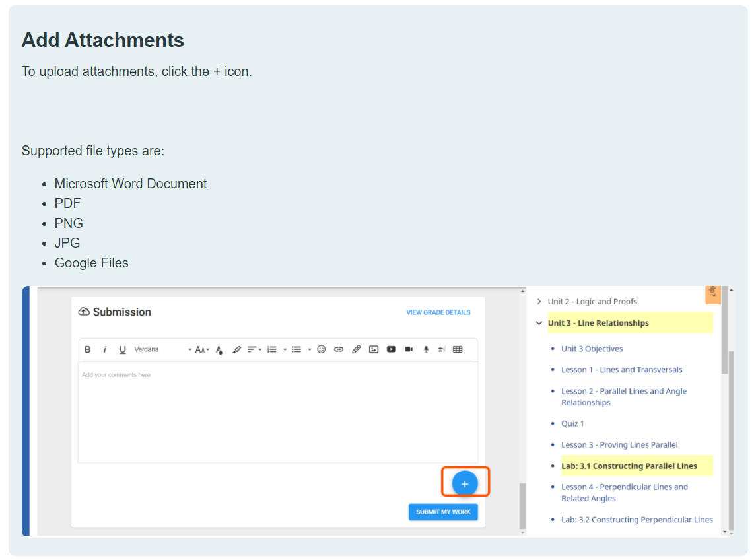Attach a file via the paperclip icon

tap(356, 349)
